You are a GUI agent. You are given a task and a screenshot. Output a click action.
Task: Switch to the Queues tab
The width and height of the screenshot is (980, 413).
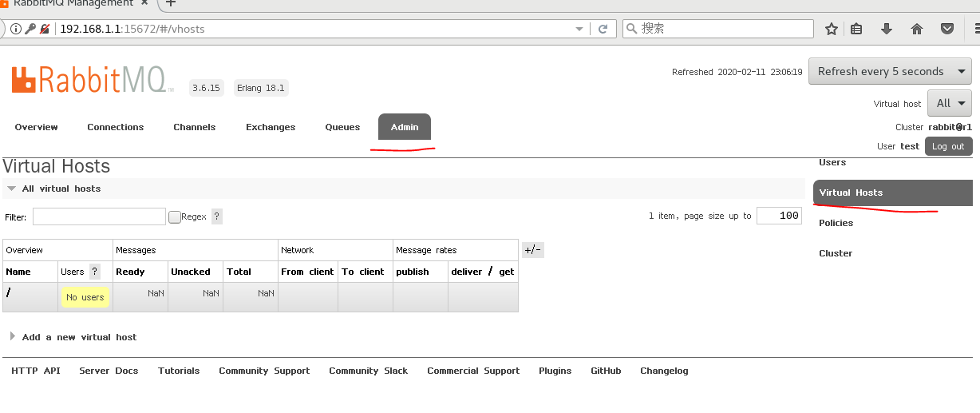point(342,127)
